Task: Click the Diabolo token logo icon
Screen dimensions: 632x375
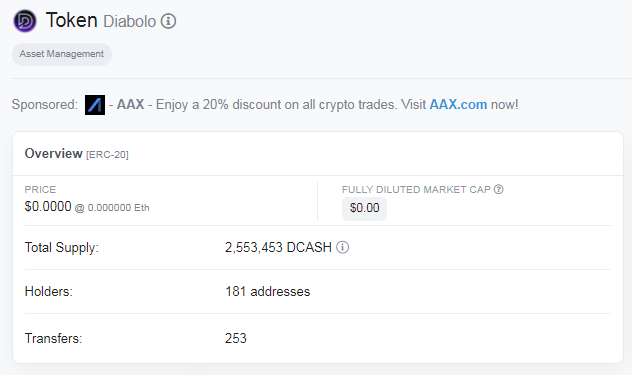Action: tap(25, 21)
